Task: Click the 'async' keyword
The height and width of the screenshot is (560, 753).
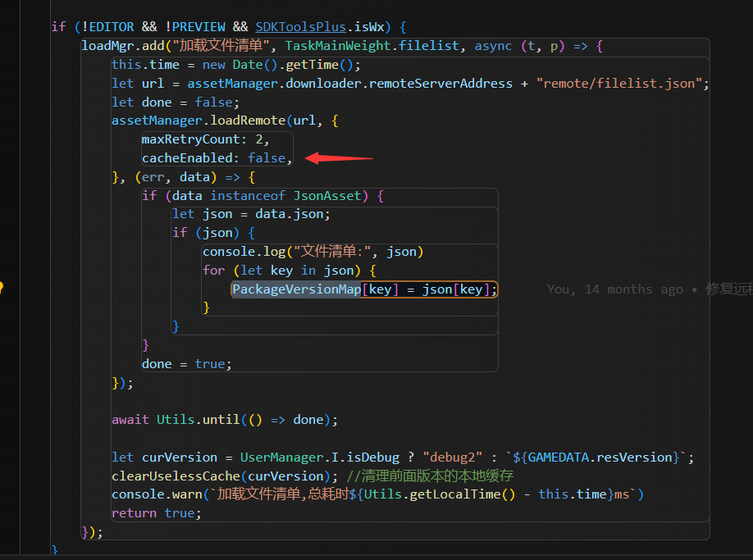Action: (x=493, y=46)
